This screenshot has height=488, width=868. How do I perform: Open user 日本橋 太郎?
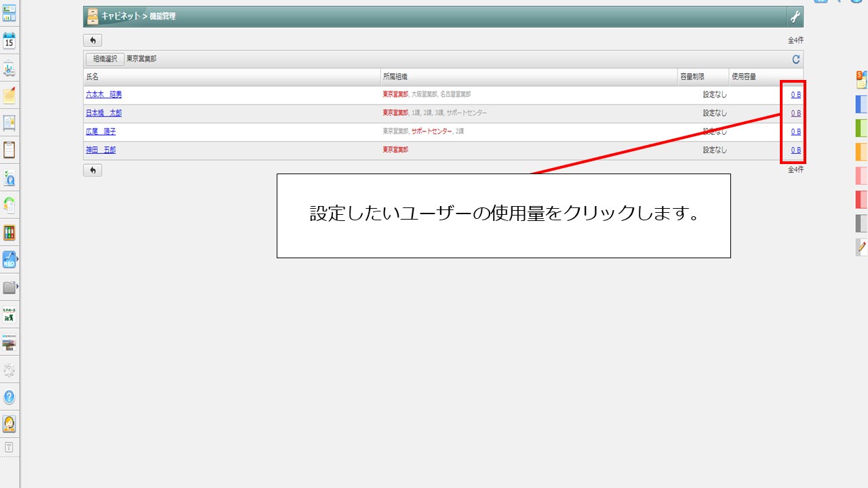104,113
